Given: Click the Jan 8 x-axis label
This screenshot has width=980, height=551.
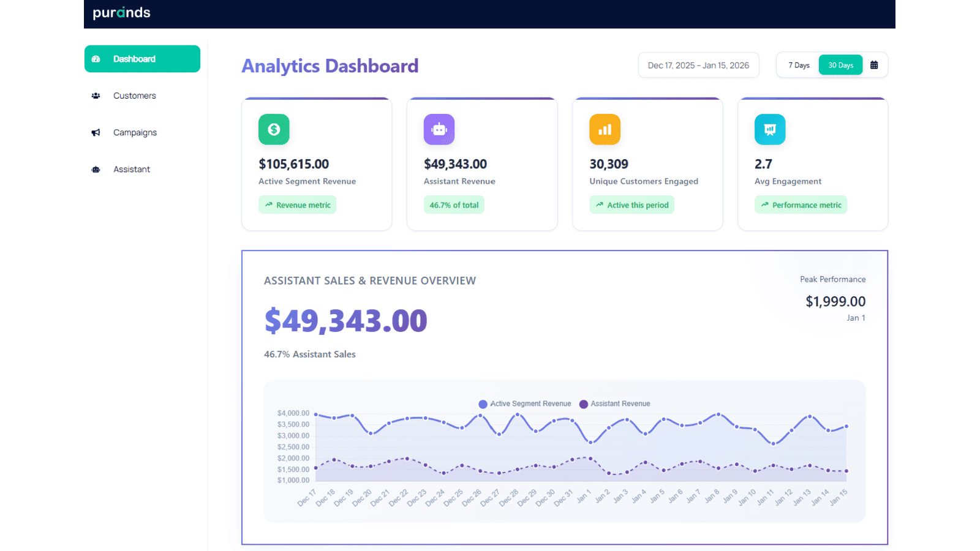Looking at the screenshot, I should pos(711,496).
